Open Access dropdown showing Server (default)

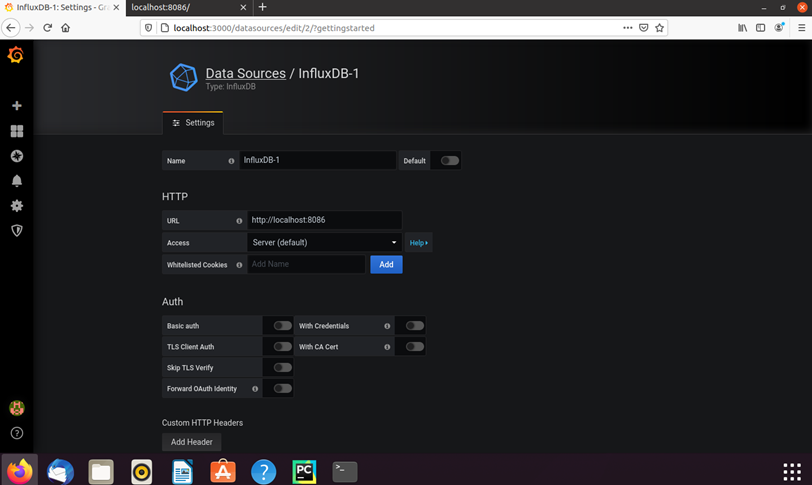325,242
